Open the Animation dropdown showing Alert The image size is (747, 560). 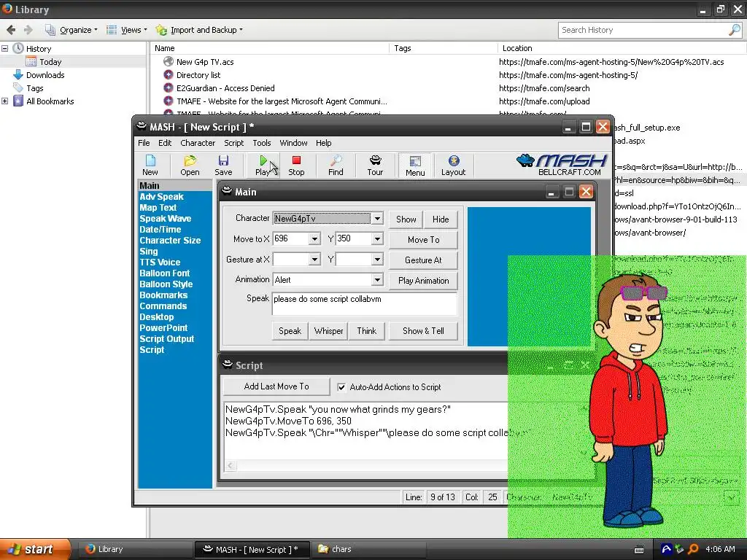click(377, 279)
